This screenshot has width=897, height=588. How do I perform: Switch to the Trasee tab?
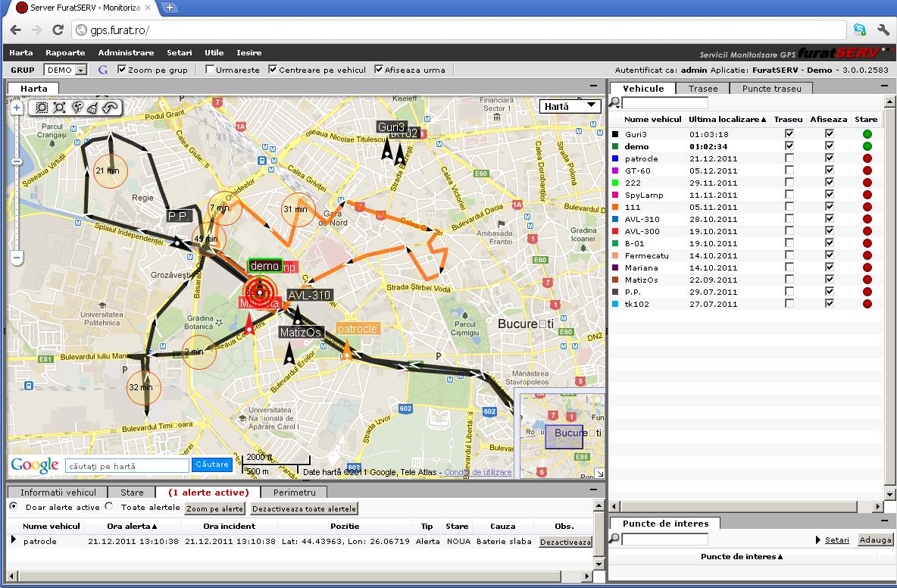pyautogui.click(x=703, y=89)
